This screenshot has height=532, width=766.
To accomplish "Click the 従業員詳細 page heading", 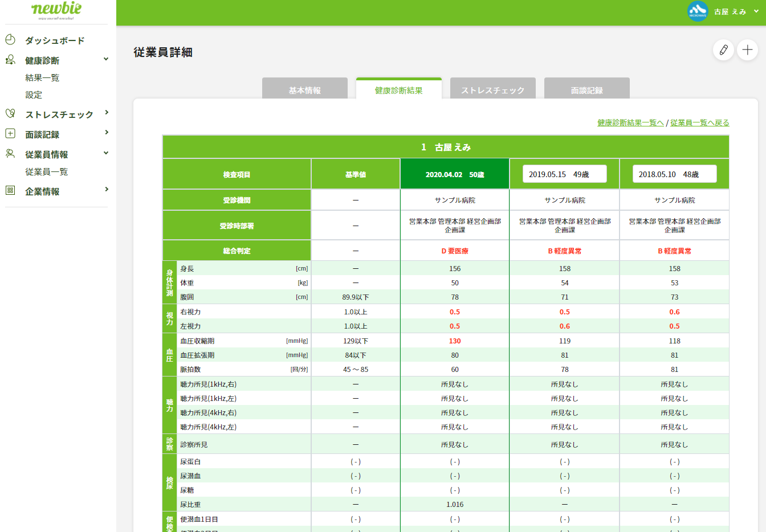I will (x=163, y=52).
